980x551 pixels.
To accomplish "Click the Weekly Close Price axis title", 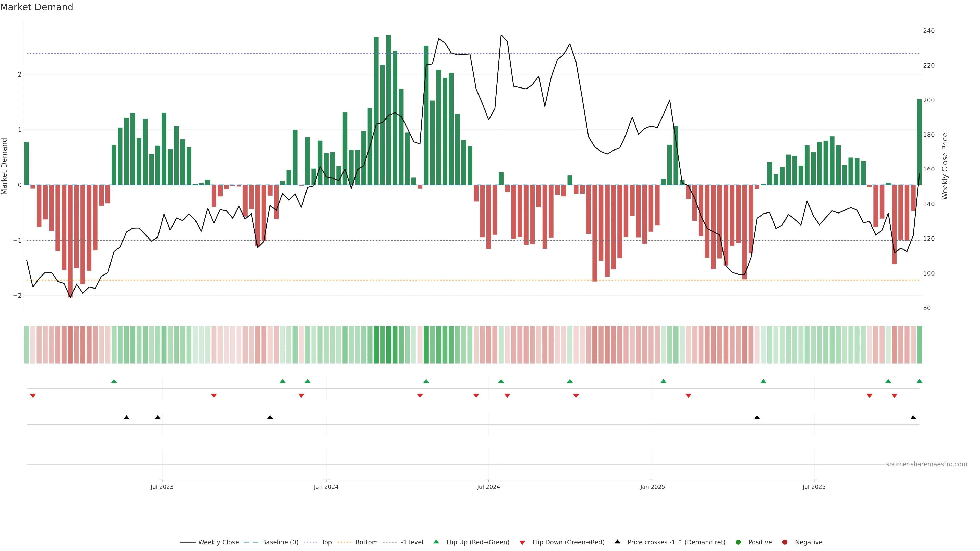I will (x=945, y=166).
